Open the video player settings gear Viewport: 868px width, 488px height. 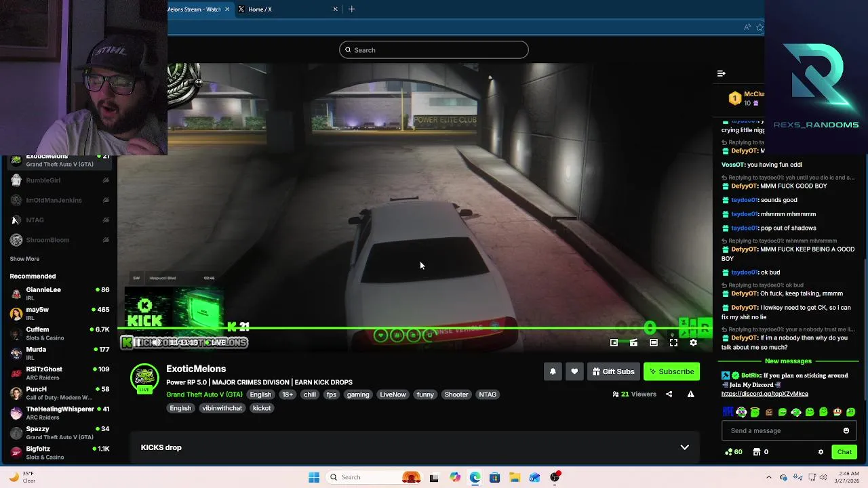click(693, 343)
